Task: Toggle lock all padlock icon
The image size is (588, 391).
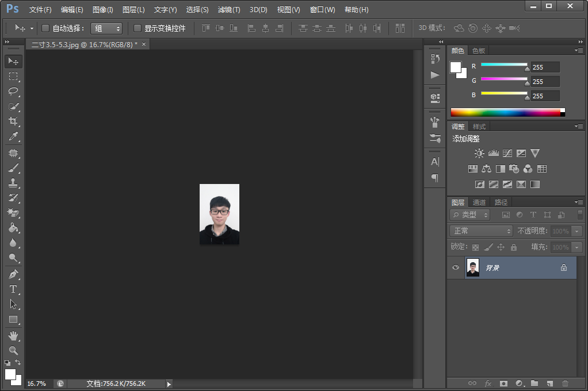Action: (514, 247)
